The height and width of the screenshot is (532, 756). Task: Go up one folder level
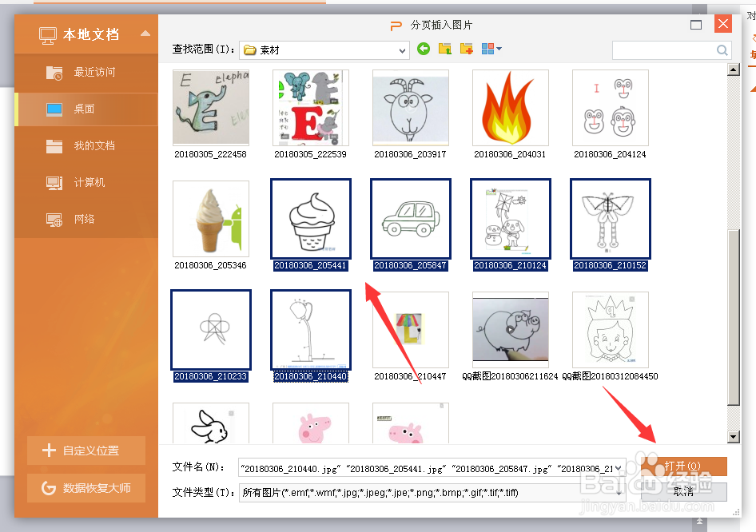445,49
